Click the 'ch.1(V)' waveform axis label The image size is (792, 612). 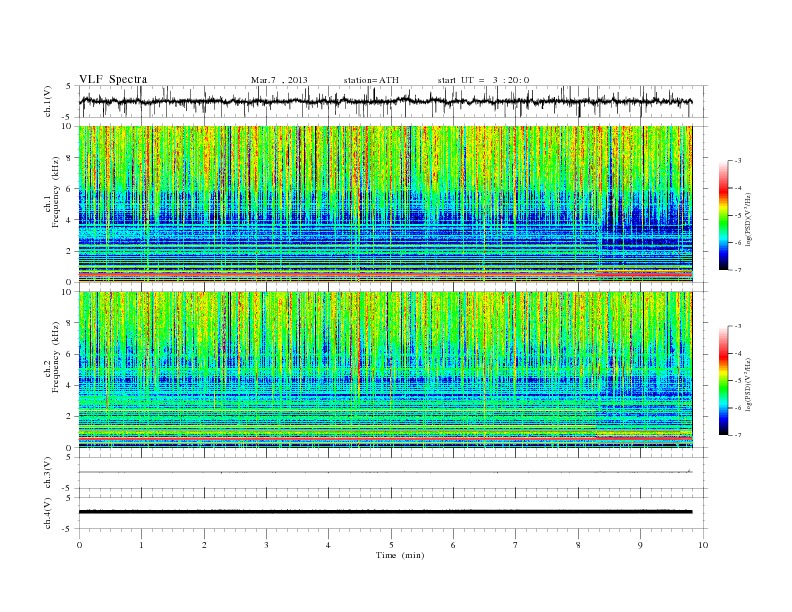[48, 101]
